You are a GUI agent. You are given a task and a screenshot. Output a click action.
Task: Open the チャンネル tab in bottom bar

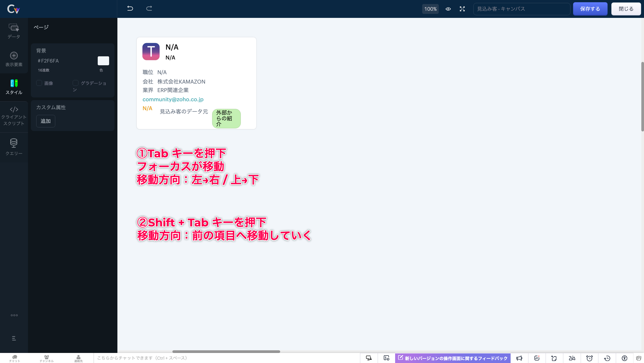[47, 358]
